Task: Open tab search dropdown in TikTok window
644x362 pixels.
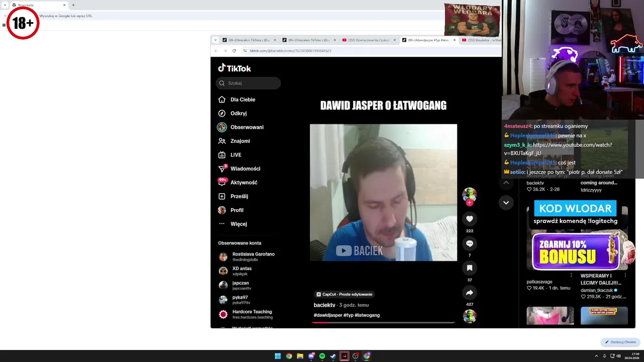Action: (216, 40)
